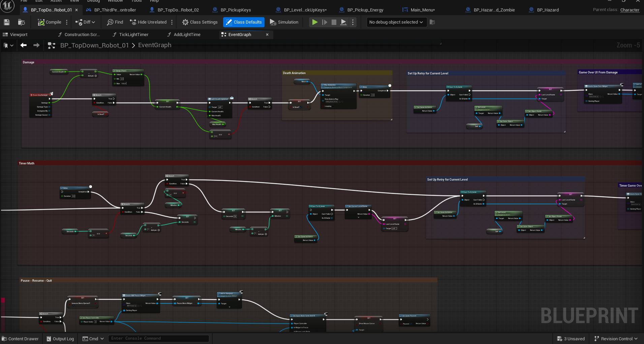Expand the Cmd console type dropdown
The height and width of the screenshot is (344, 644).
point(93,339)
